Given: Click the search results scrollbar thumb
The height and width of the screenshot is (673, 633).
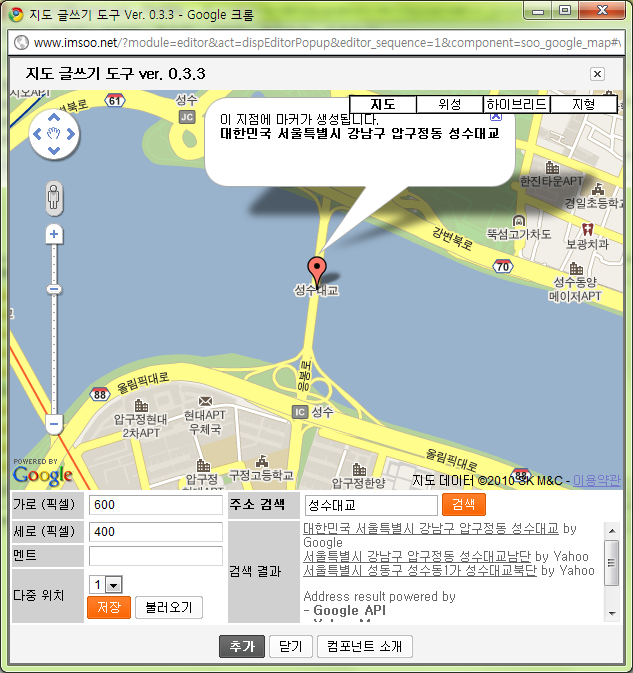Looking at the screenshot, I should click(x=612, y=563).
